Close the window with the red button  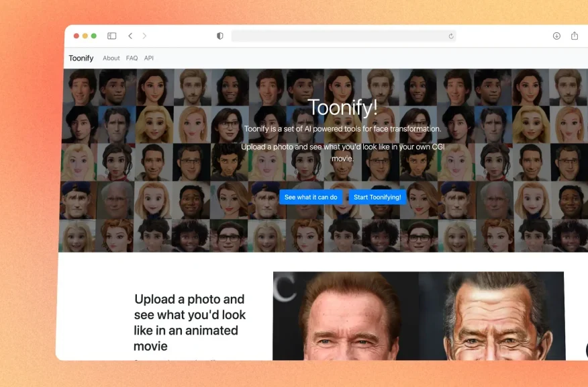pyautogui.click(x=77, y=36)
